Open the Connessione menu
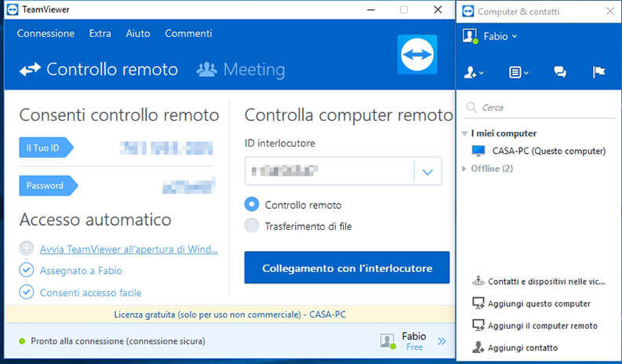Screen dimensions: 622x364 point(45,34)
